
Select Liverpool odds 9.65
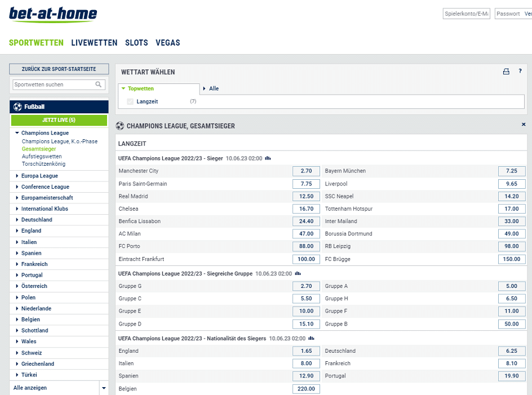pyautogui.click(x=512, y=184)
